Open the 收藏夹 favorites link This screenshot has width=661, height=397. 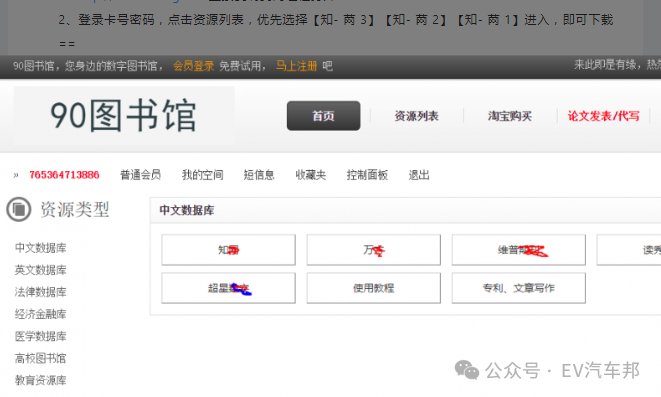311,174
